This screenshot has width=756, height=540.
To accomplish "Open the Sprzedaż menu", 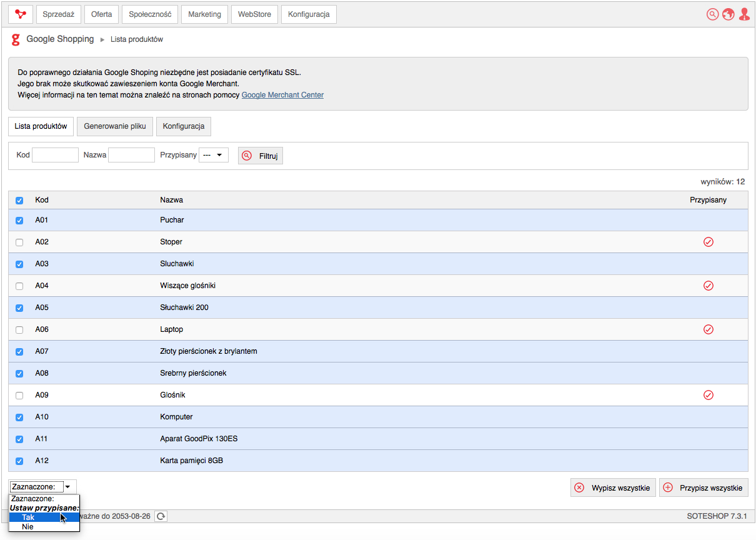I will 59,14.
